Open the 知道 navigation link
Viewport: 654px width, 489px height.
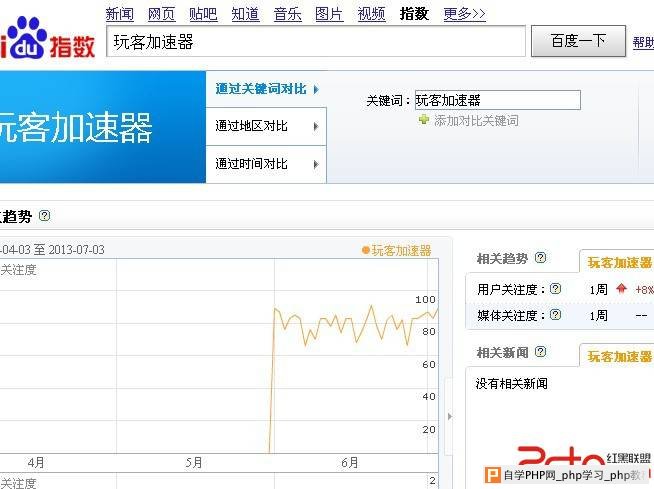tap(245, 14)
